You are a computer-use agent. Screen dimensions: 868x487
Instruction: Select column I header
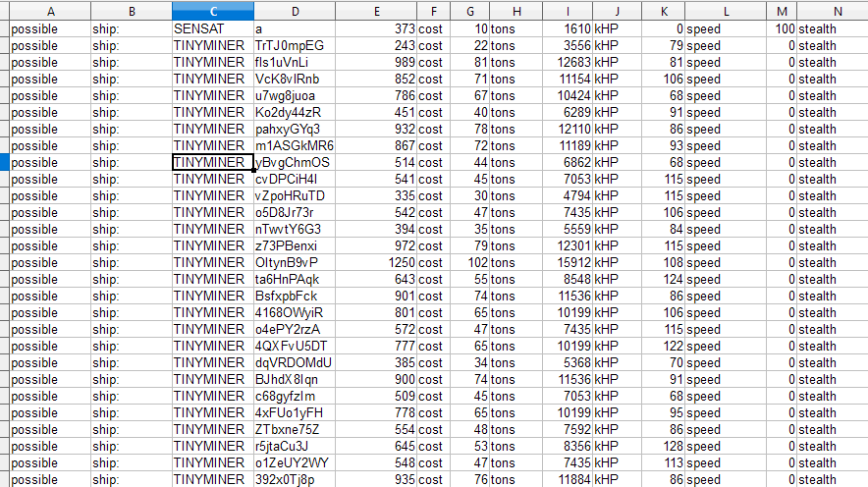click(x=568, y=11)
